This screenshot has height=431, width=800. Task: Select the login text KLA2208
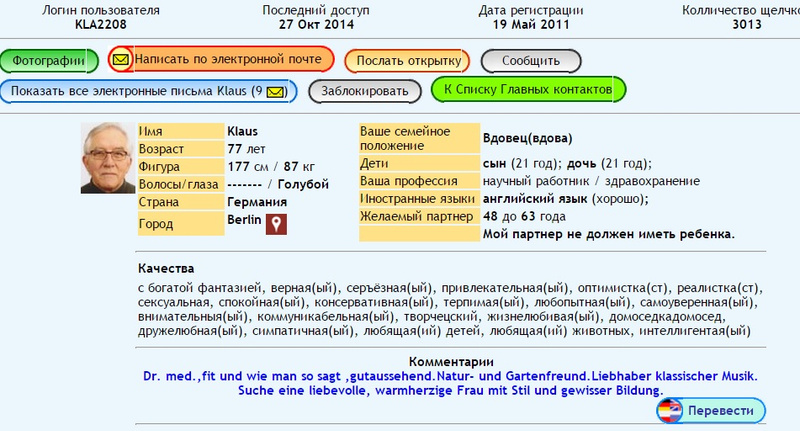tap(101, 24)
